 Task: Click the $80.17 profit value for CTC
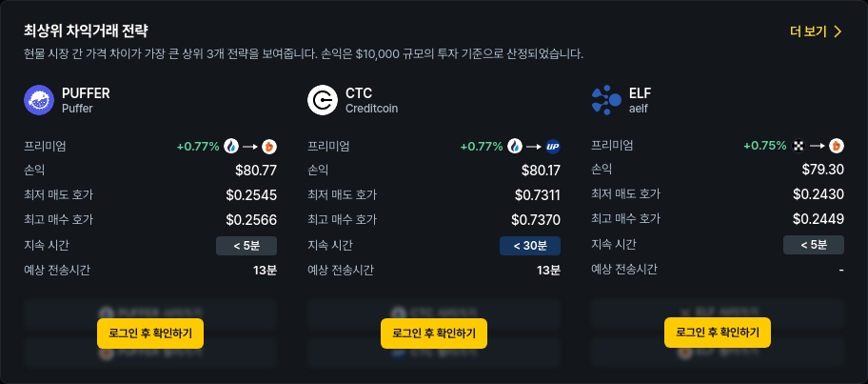[x=541, y=171]
